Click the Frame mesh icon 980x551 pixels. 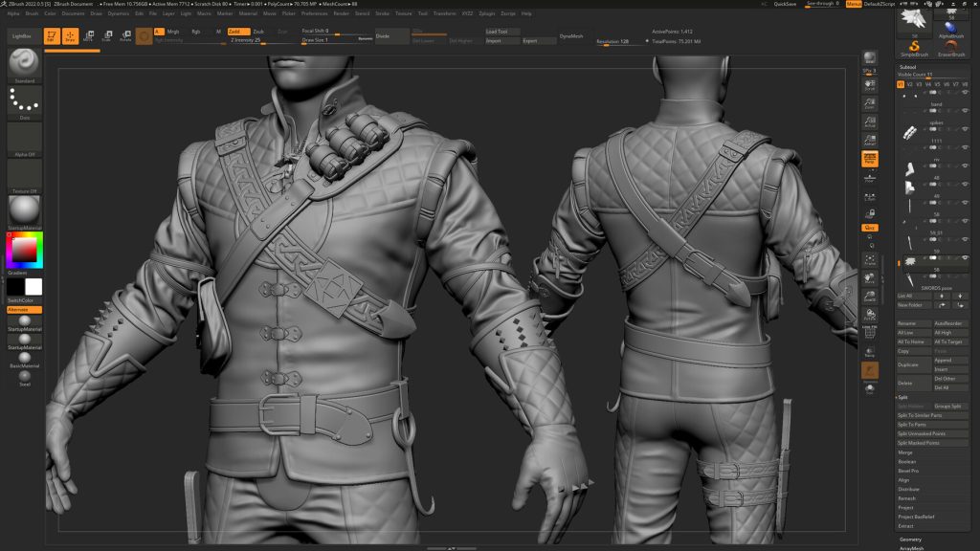(869, 259)
